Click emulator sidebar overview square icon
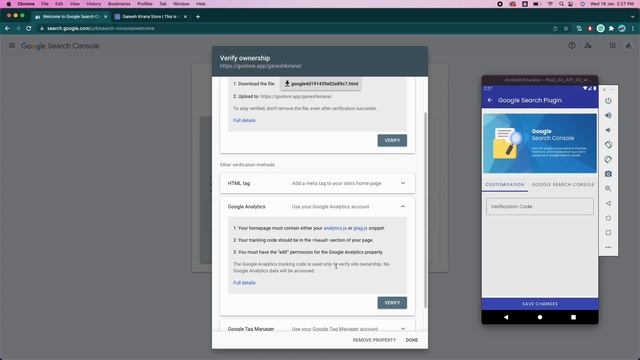 608,233
